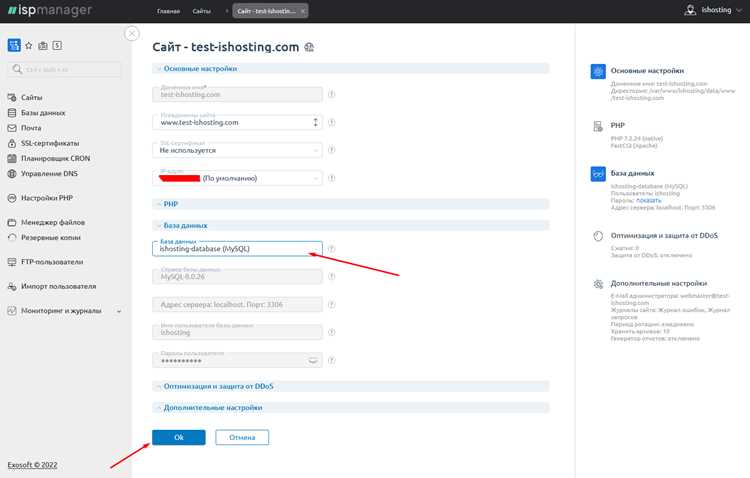Click help icon next to aliases field
Screen dimensions: 750x478
click(x=331, y=122)
